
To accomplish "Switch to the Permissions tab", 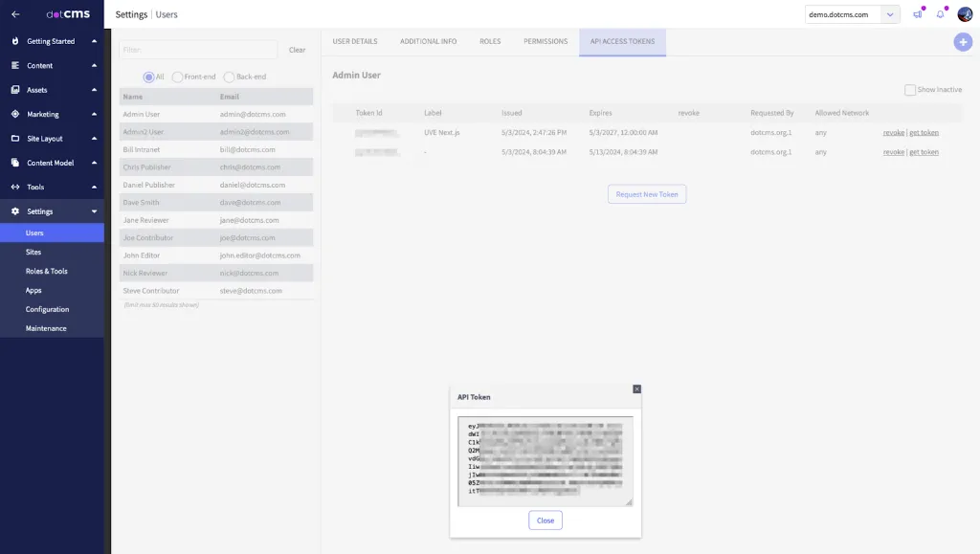I will point(546,42).
